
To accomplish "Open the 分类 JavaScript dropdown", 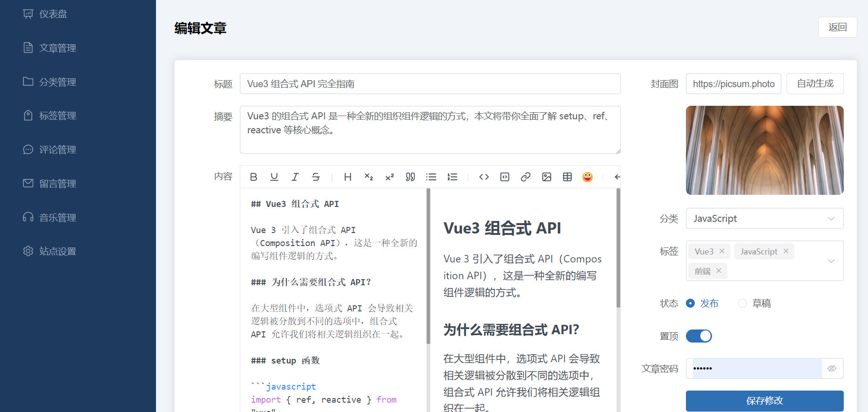I will 765,219.
